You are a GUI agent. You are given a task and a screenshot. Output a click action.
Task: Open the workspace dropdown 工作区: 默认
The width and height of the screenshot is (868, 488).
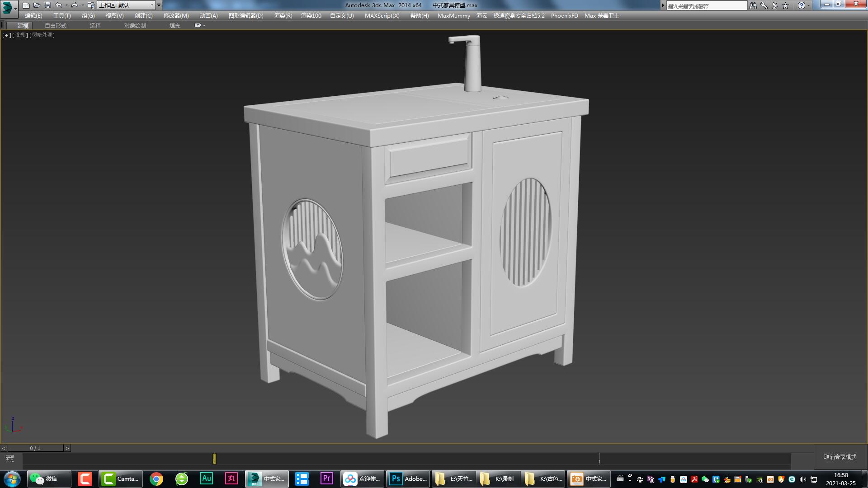point(126,5)
